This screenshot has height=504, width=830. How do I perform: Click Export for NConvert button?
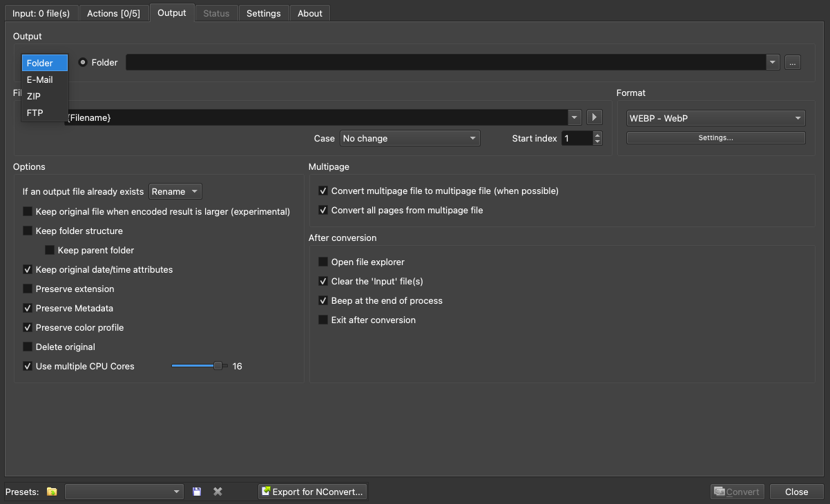[312, 492]
